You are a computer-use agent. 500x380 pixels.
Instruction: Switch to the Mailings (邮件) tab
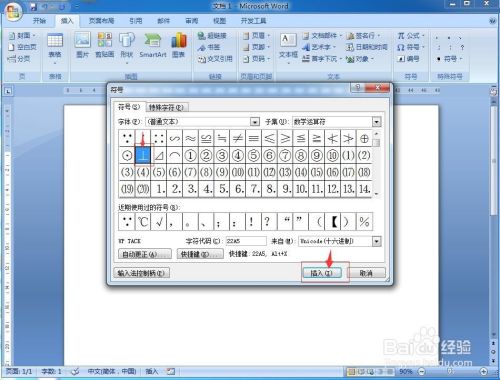(x=163, y=21)
